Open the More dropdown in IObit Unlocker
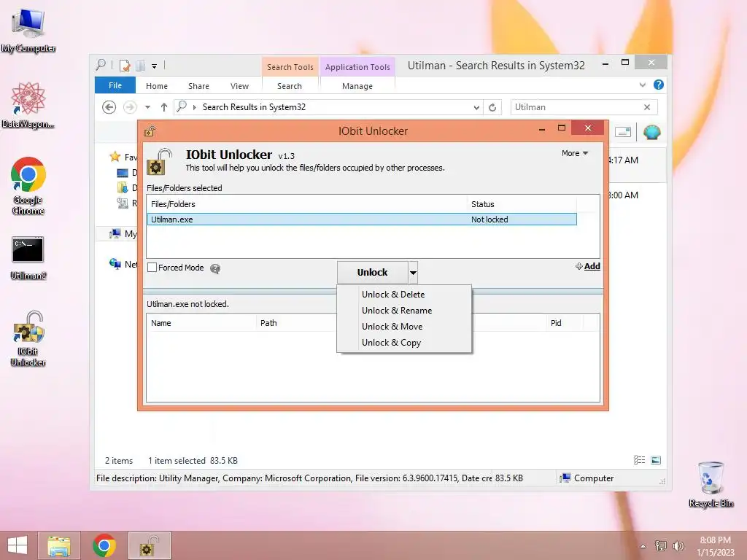Screen dimensions: 747x560 (x=575, y=153)
